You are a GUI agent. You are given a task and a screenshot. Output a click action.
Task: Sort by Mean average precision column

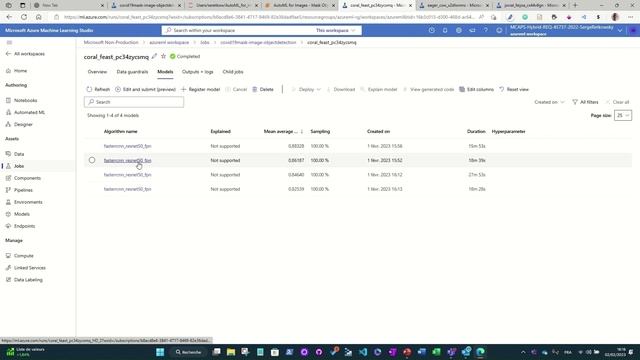coord(283,131)
